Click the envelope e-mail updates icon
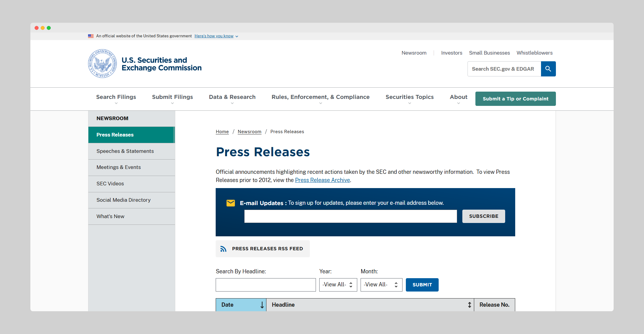 point(231,203)
